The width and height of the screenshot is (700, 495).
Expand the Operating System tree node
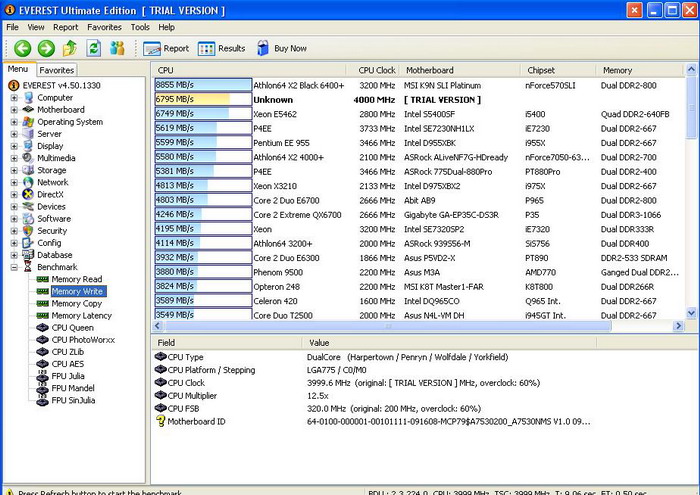click(14, 121)
